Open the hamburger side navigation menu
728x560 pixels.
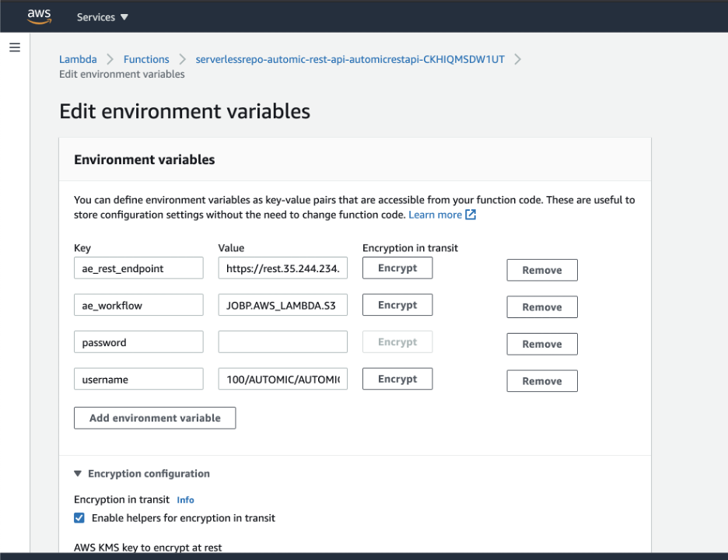point(14,48)
